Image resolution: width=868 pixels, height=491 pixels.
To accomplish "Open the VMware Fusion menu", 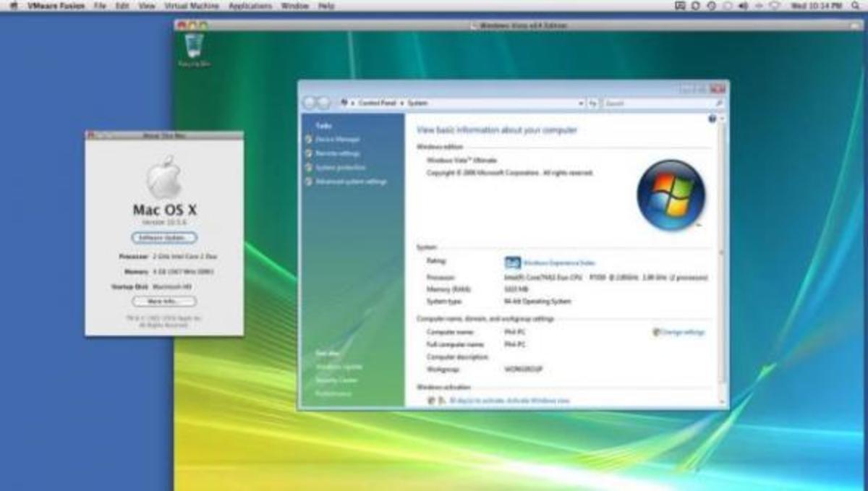I will 56,6.
